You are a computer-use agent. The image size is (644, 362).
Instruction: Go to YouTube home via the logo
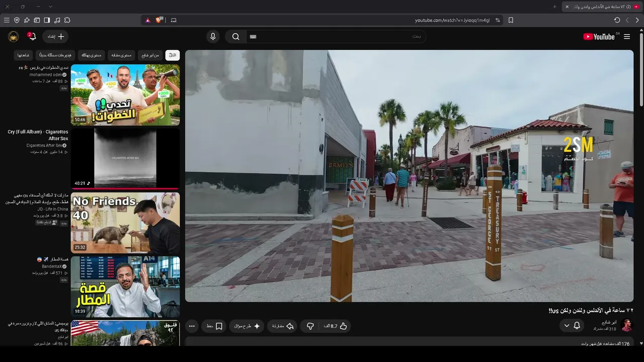tap(599, 37)
